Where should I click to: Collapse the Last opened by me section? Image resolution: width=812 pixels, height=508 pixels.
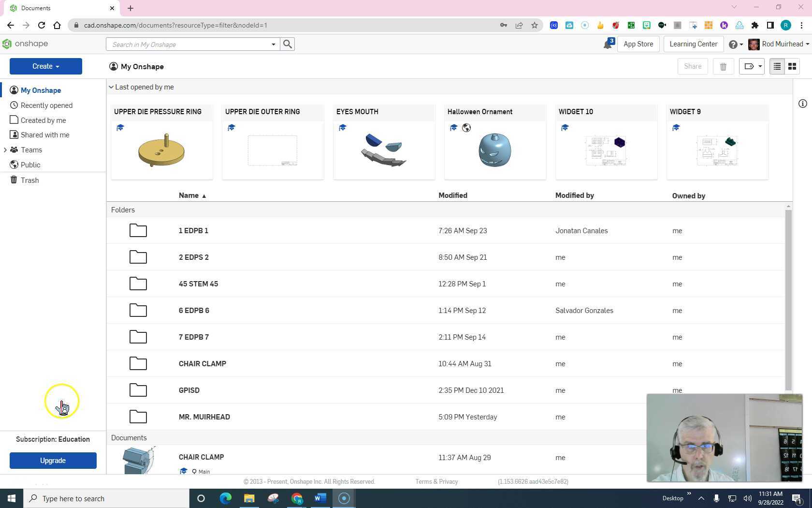tap(111, 87)
